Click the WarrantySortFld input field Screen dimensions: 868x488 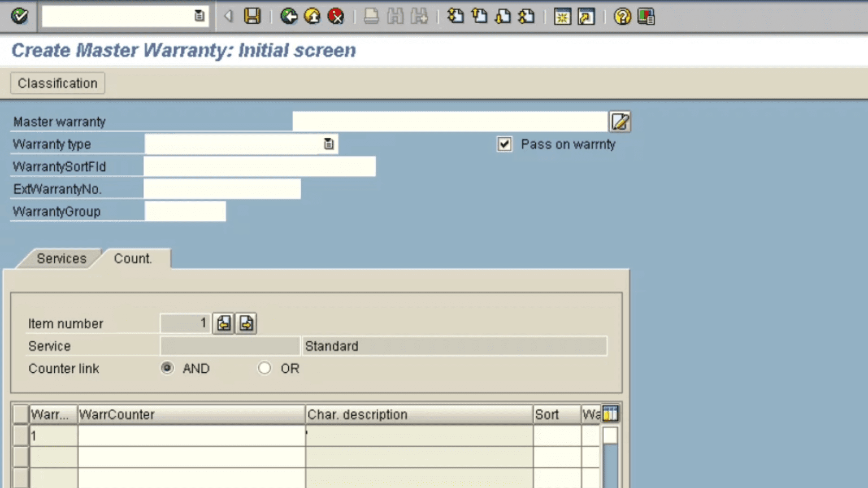click(259, 167)
